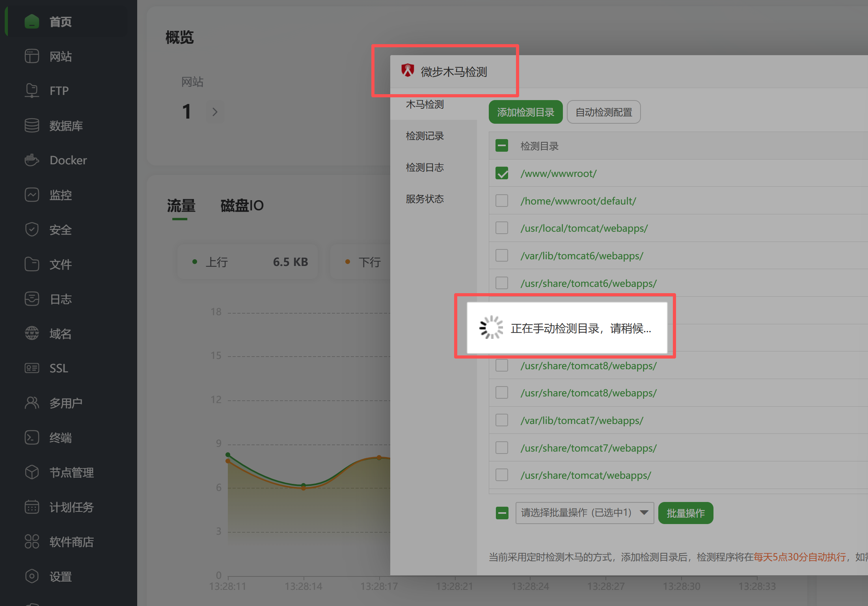Image resolution: width=868 pixels, height=606 pixels.
Task: Click the SSL certificate icon
Action: pyautogui.click(x=32, y=368)
